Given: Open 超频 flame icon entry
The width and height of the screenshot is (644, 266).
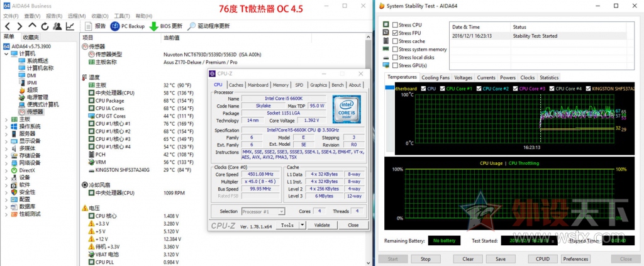Looking at the screenshot, I should tap(22, 90).
